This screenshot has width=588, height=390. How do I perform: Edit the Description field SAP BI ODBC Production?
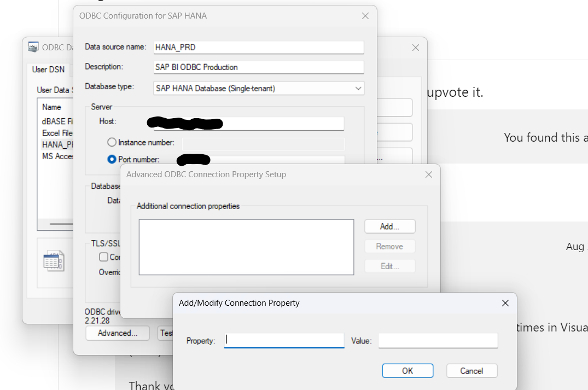tap(259, 67)
